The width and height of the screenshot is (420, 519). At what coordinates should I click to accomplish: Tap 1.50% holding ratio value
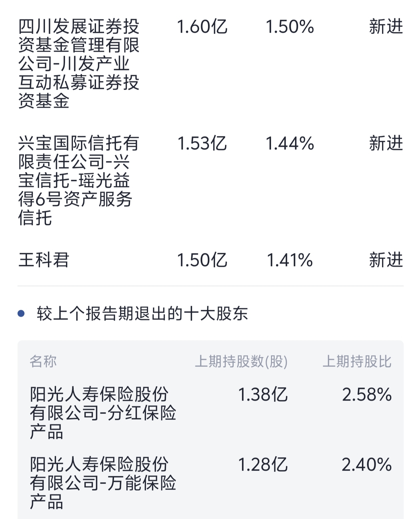[x=290, y=27]
